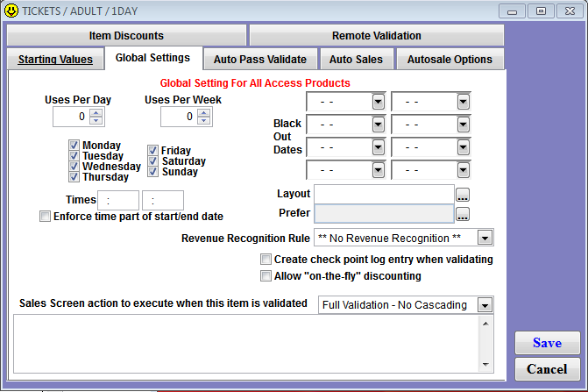Maximize the TICKETS / ADULT / 1DAY window
588x392 pixels.
tap(541, 11)
